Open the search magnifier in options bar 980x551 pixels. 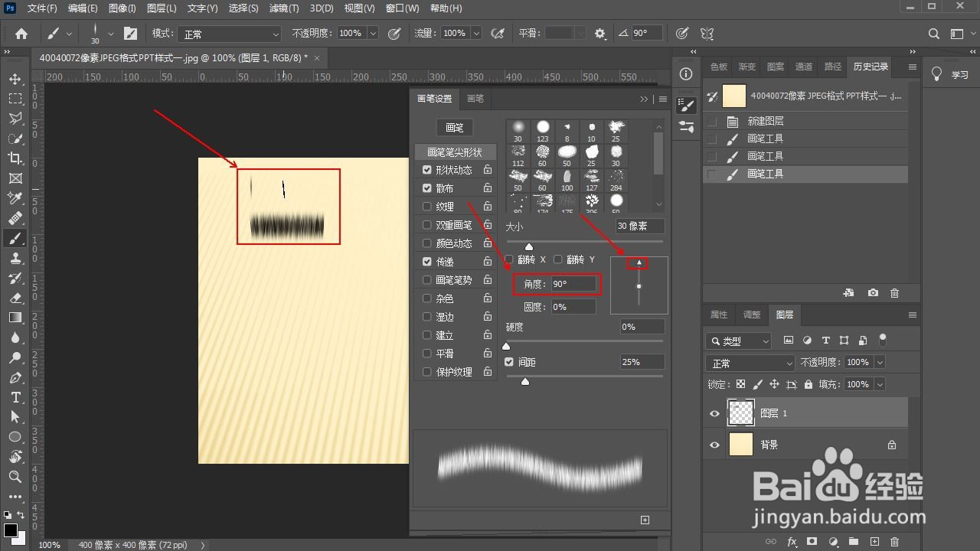934,34
